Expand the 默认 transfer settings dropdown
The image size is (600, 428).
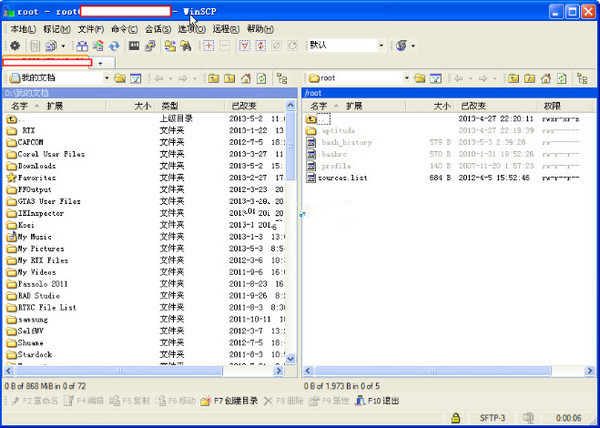[x=381, y=46]
